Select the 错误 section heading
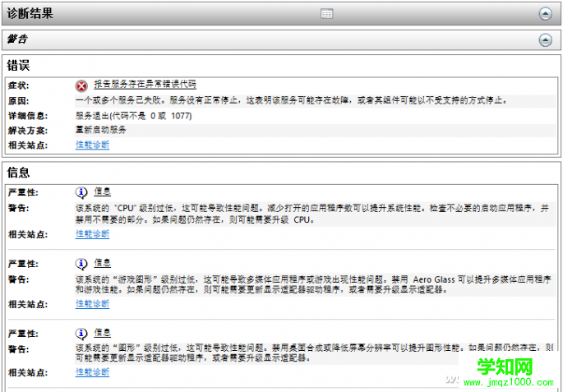This screenshot has width=563, height=392. coord(19,65)
